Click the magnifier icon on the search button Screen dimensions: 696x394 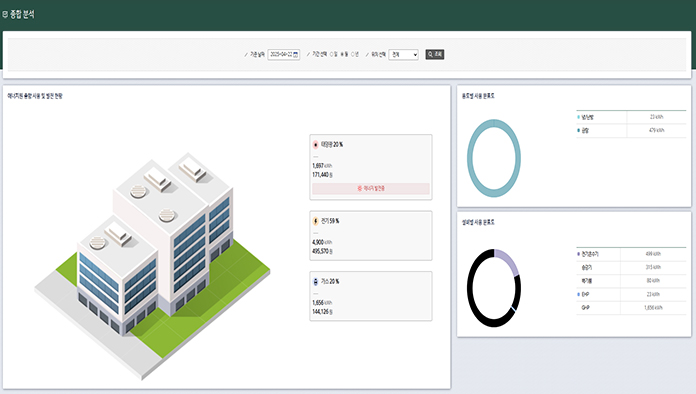coord(430,55)
